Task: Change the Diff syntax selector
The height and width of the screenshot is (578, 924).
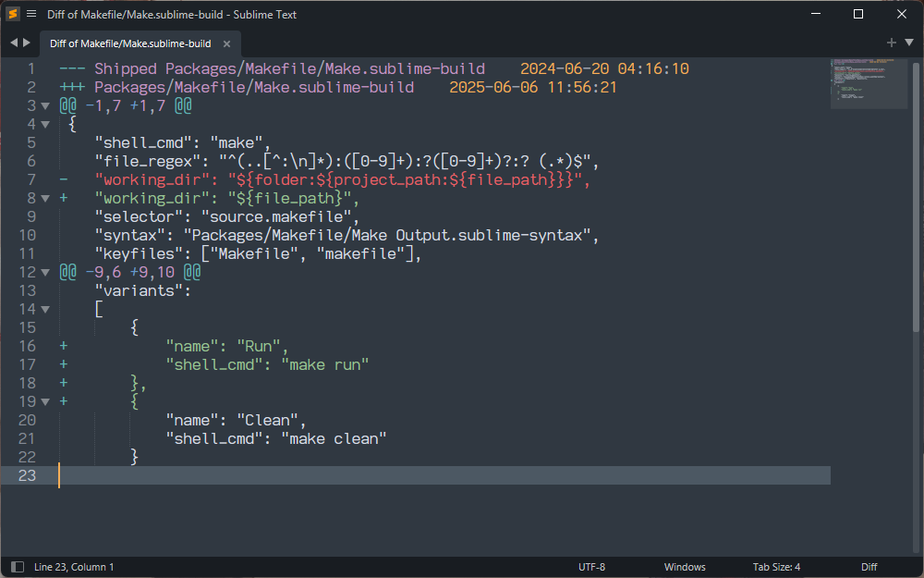Action: [869, 567]
